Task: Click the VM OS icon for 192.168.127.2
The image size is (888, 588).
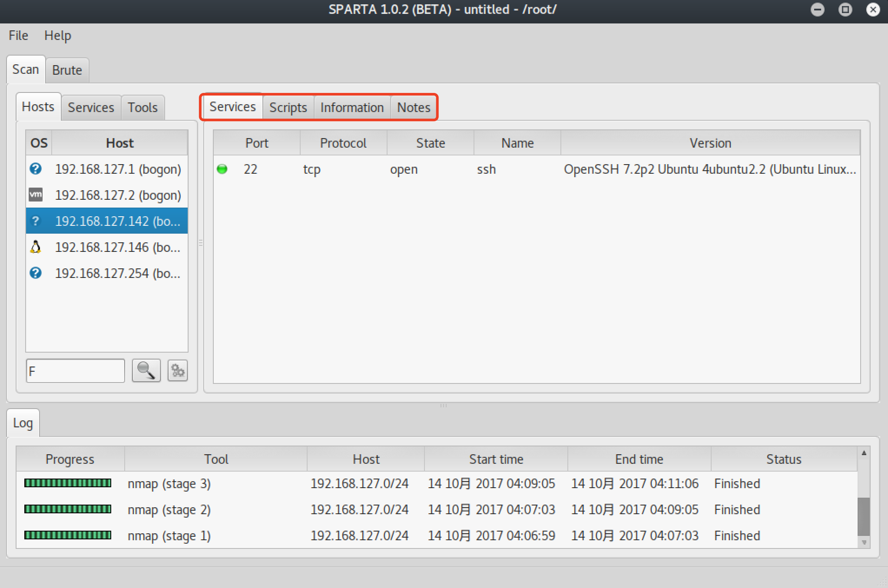Action: click(36, 195)
